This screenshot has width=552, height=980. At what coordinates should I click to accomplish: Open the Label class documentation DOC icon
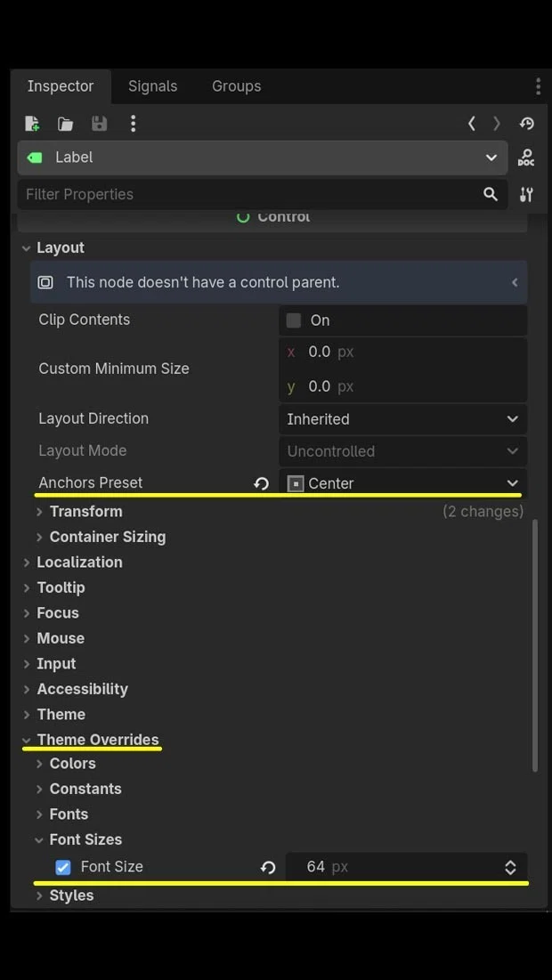point(526,158)
